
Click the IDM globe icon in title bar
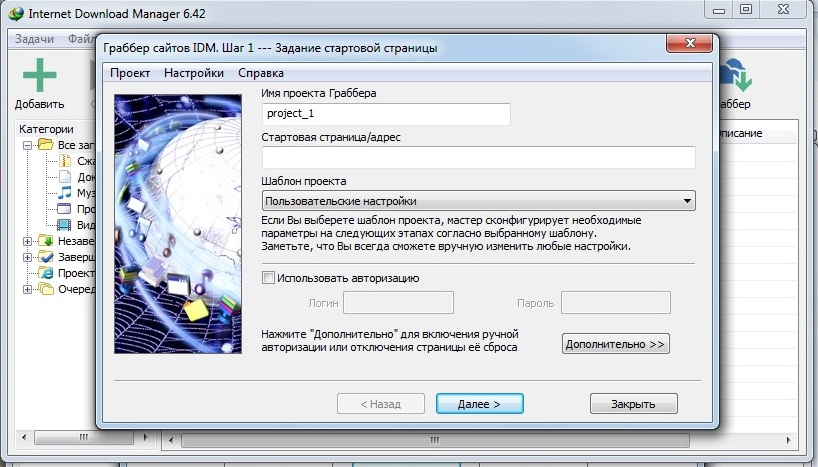[x=16, y=14]
